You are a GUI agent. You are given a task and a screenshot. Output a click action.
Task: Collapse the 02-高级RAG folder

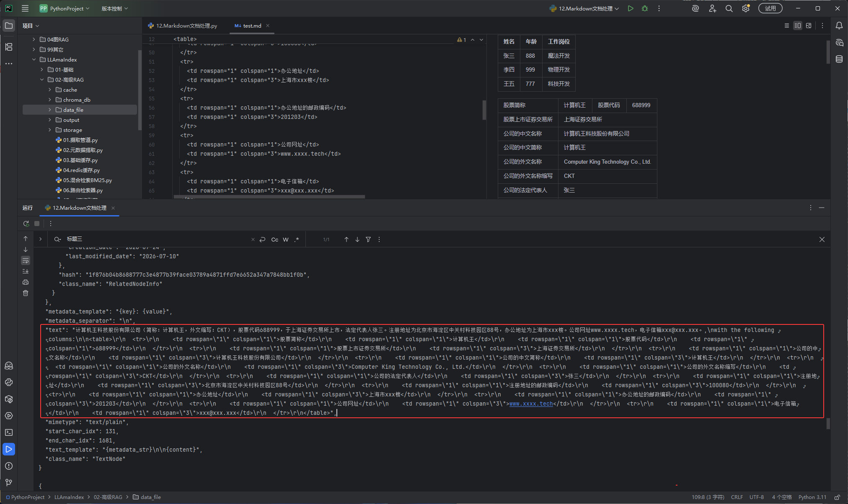coord(42,80)
